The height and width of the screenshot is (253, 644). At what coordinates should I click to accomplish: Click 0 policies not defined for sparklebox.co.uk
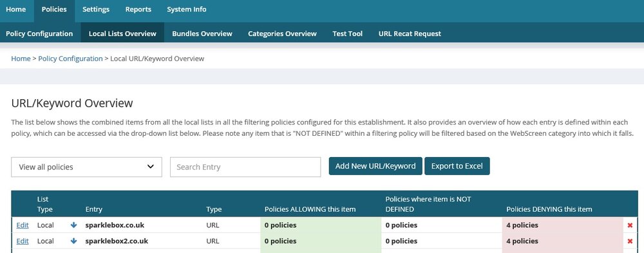[401, 225]
